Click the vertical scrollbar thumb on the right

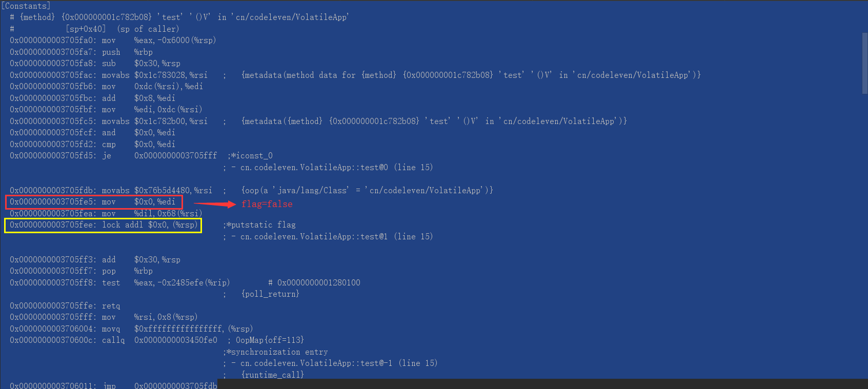(864, 62)
